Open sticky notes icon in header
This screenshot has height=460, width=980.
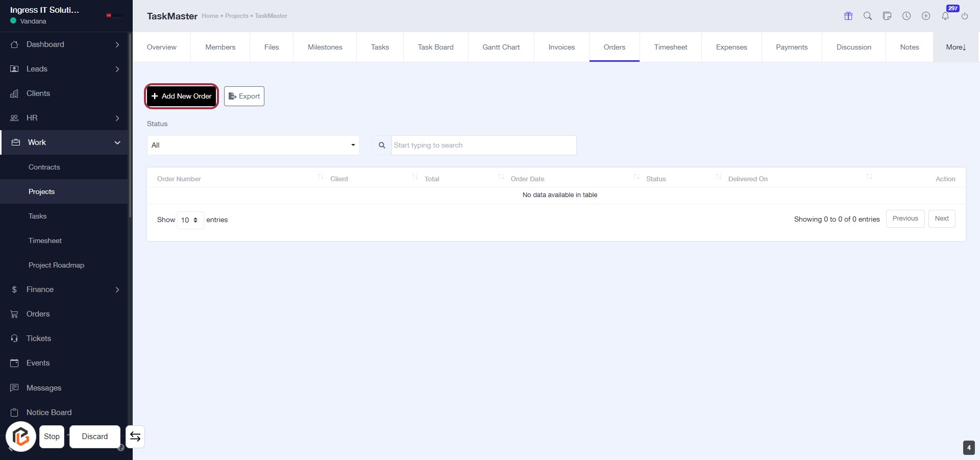[887, 16]
